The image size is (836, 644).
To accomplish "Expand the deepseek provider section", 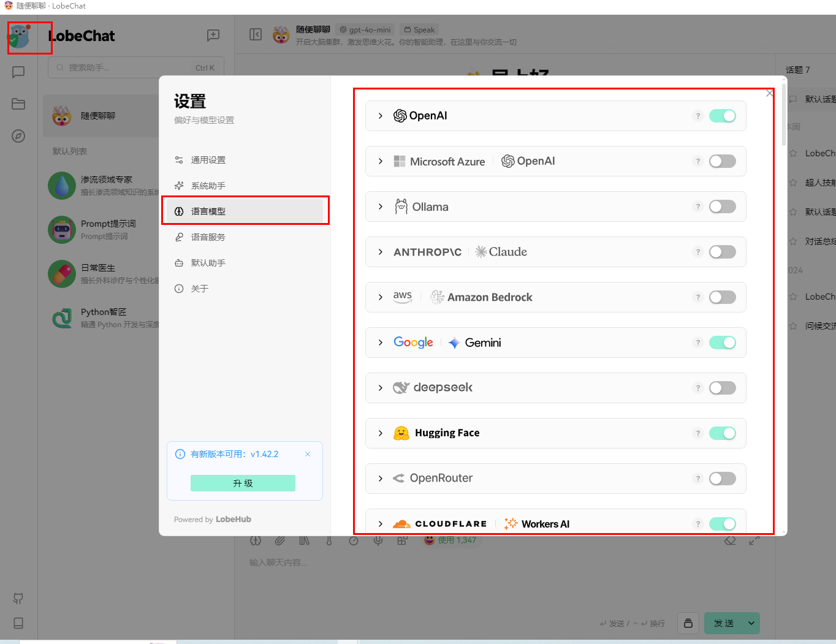I will (x=381, y=388).
